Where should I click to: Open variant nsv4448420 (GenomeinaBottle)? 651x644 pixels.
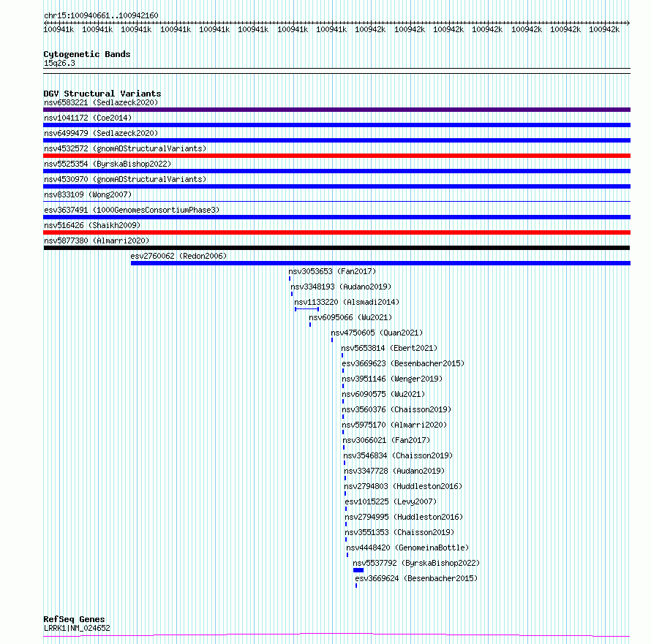pyautogui.click(x=407, y=548)
